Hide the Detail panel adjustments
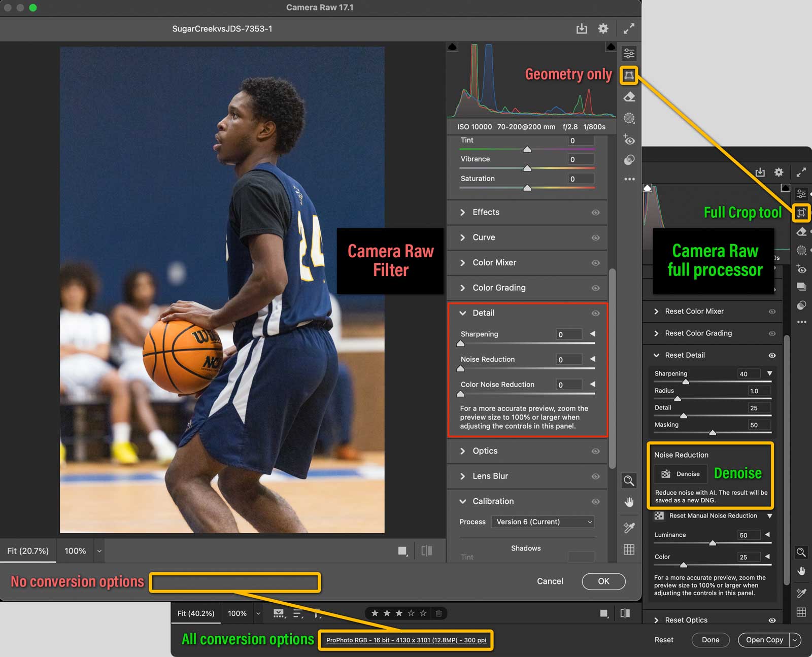Screen dimensions: 812x657 click(x=595, y=314)
